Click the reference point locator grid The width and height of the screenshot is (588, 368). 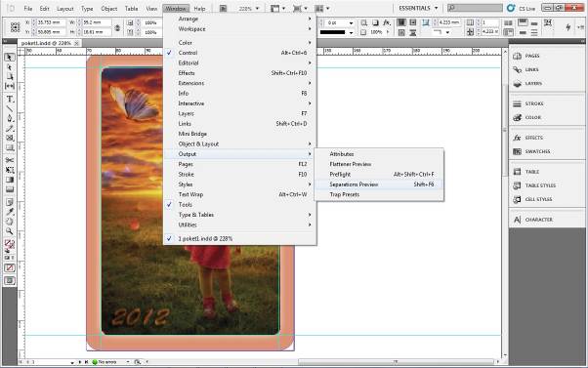(16, 27)
